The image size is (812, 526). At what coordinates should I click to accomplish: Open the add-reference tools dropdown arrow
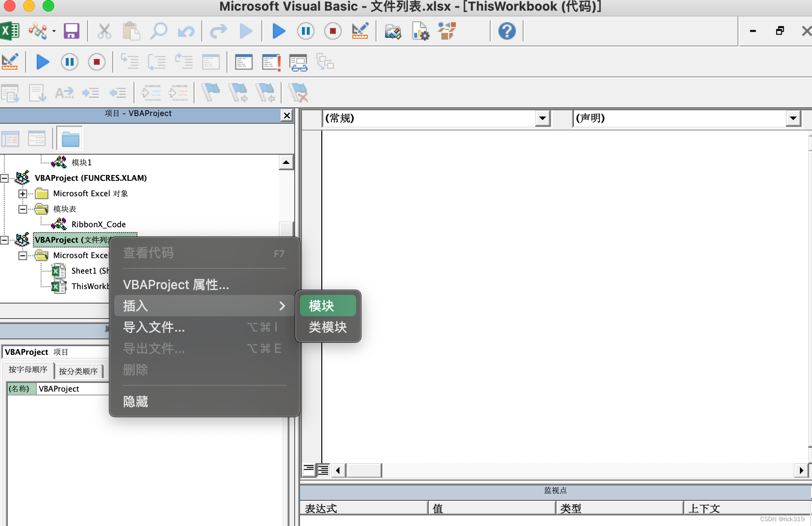click(x=54, y=31)
